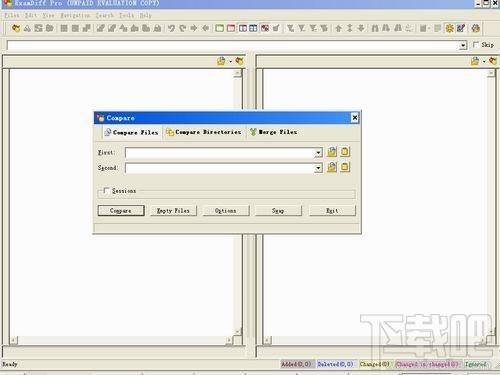Expand the First file dropdown
Image resolution: width=500 pixels, height=375 pixels.
point(318,153)
